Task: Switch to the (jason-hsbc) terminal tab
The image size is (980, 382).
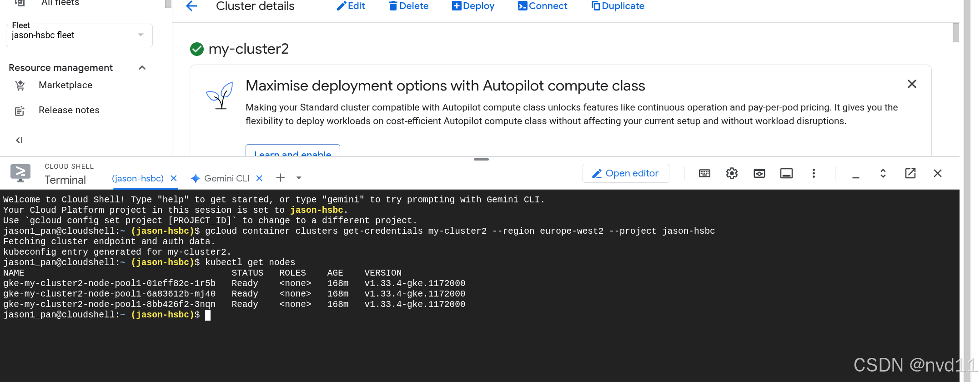Action: (x=138, y=178)
